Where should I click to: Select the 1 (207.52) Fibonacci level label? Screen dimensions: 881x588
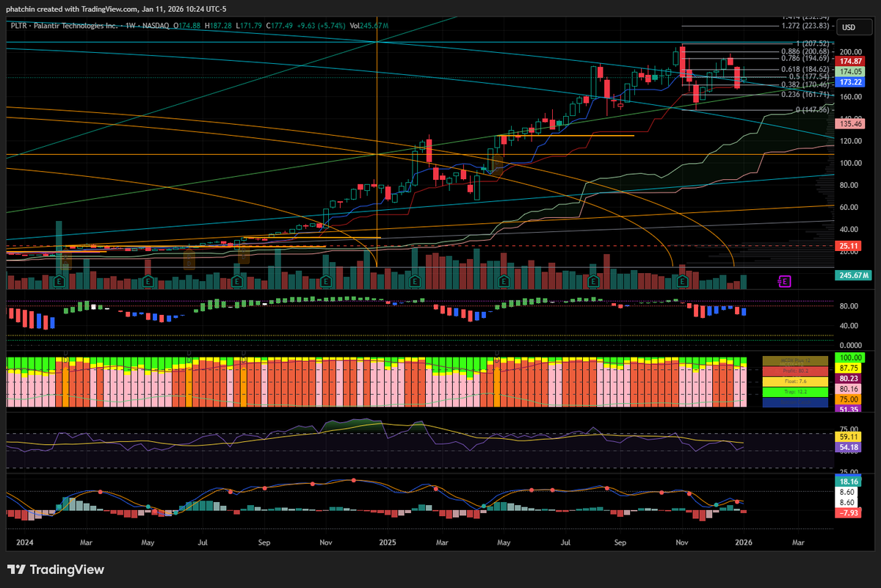click(x=812, y=43)
